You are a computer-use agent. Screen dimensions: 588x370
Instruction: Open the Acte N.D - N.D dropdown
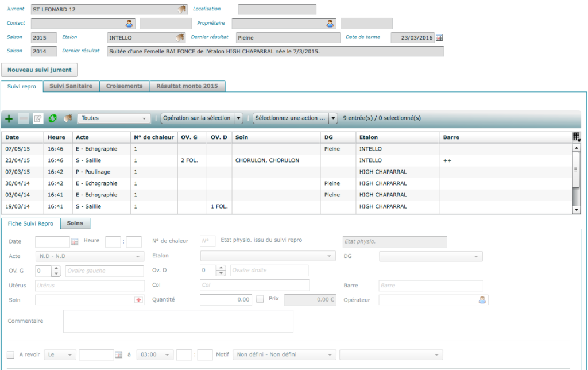[x=90, y=256]
